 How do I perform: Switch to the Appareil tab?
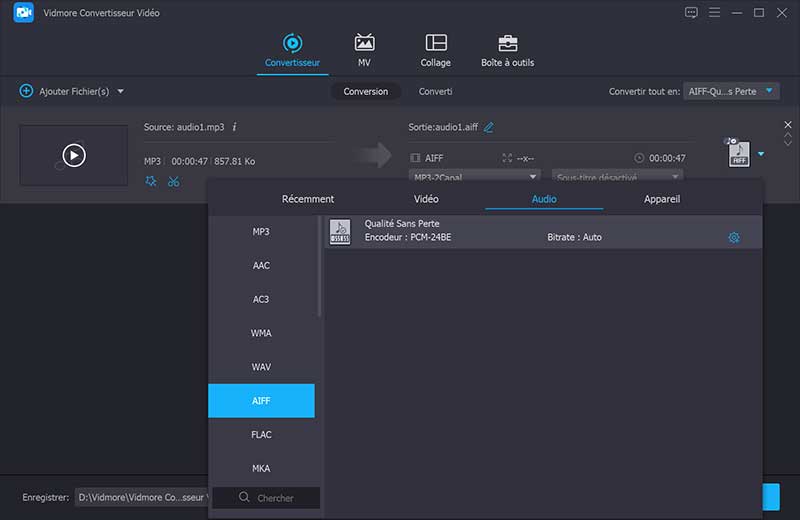tap(662, 199)
